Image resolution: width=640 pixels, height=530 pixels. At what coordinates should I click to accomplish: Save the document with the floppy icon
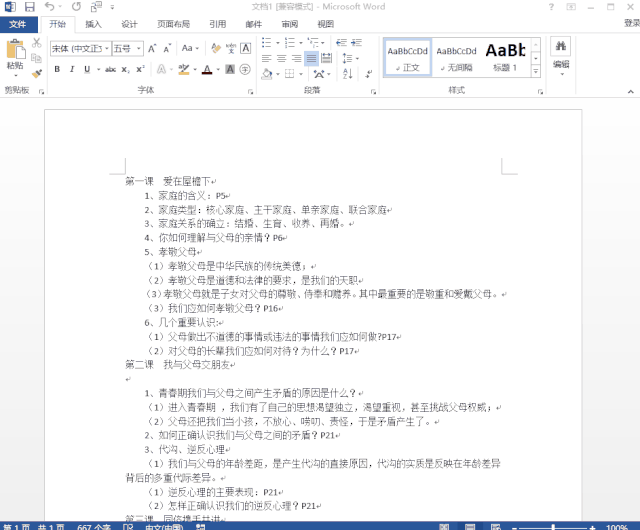(29, 7)
